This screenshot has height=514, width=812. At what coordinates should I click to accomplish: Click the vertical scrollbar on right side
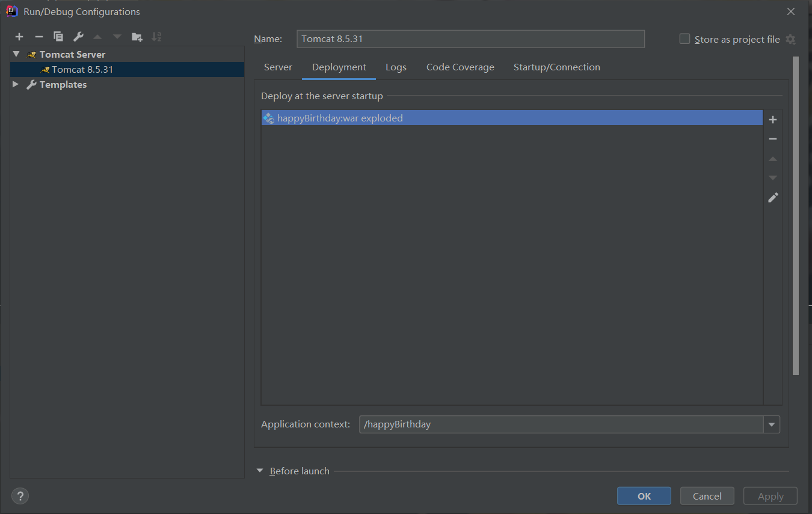pyautogui.click(x=796, y=216)
